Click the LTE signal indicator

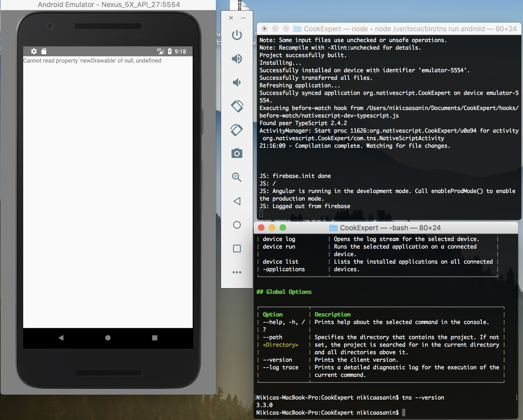[x=161, y=51]
